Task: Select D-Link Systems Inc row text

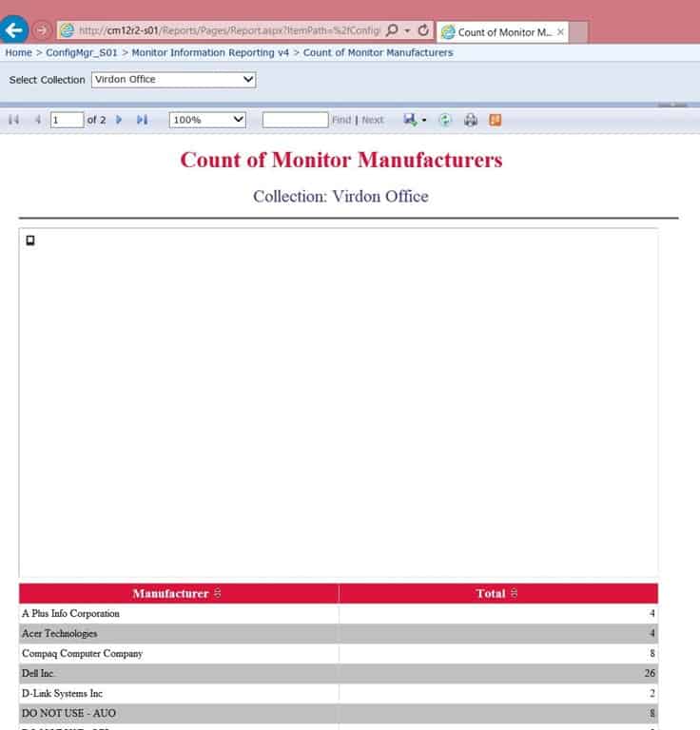Action: (x=62, y=693)
